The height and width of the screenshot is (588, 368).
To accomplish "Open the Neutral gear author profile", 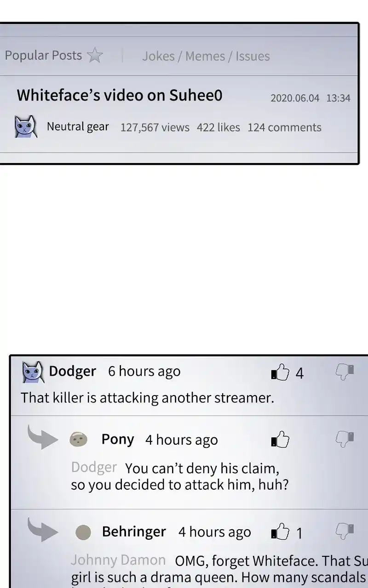I will (78, 126).
